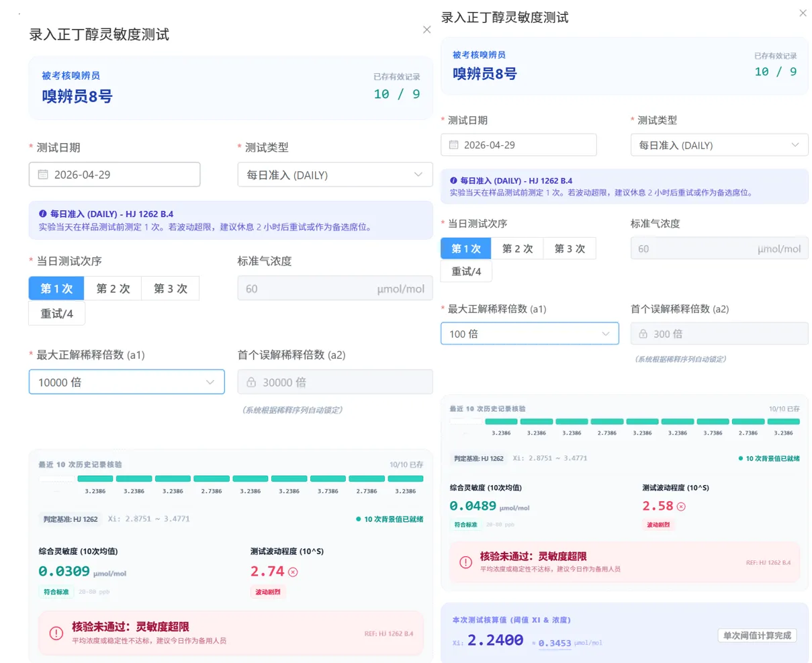Screen dimensions: 812x663
Task: Click the calendar icon in left dialog's date field
Action: (x=43, y=175)
